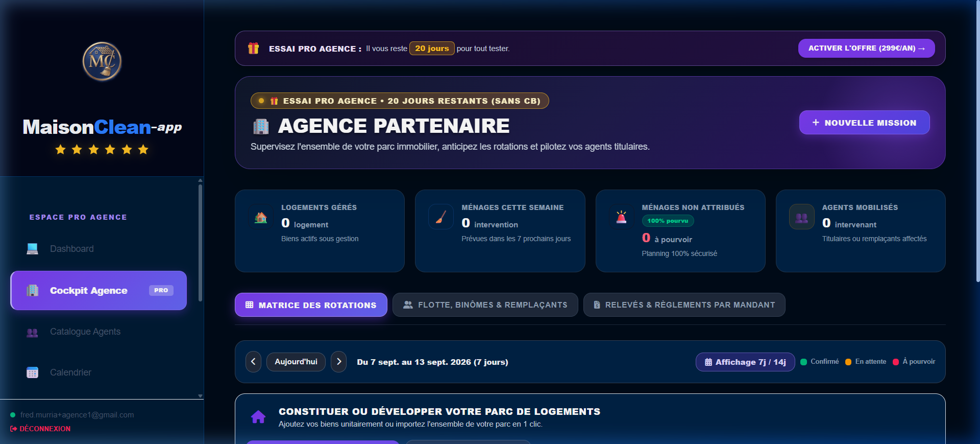This screenshot has height=444, width=980.
Task: Click the PRO badge on Cockpit Agence
Action: tap(161, 290)
